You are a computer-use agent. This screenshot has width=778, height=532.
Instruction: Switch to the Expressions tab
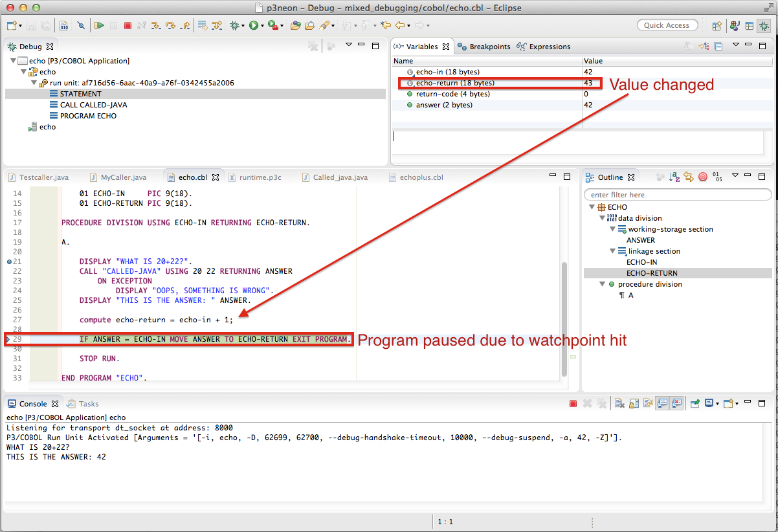point(544,47)
